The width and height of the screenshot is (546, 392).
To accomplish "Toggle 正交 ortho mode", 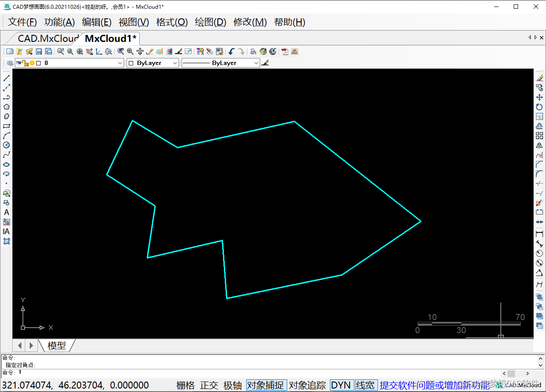I will coord(209,385).
